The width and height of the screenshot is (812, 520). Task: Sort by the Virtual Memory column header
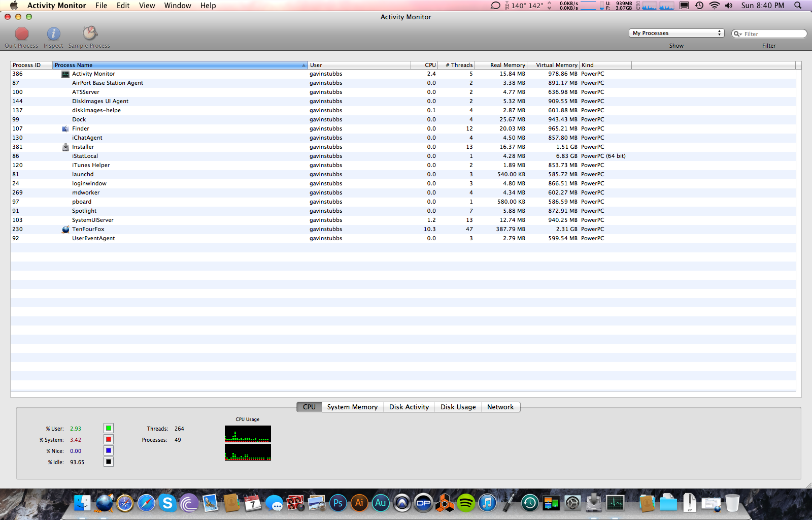(553, 65)
